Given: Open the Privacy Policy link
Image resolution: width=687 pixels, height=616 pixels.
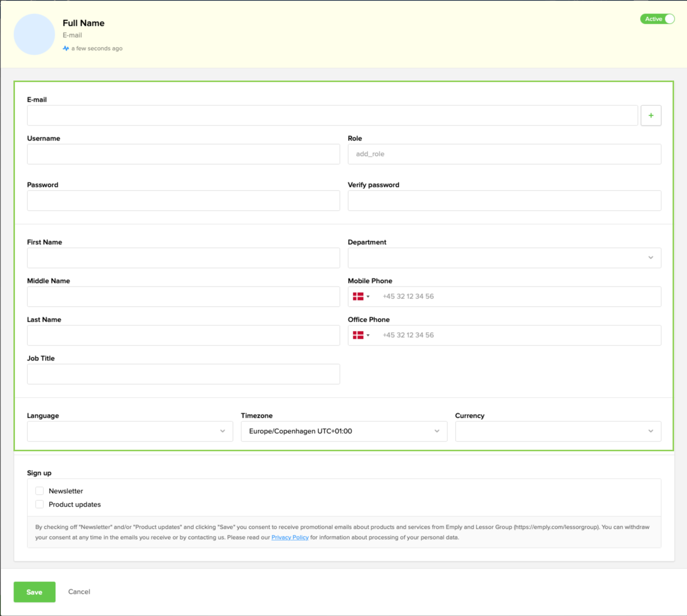Looking at the screenshot, I should pyautogui.click(x=290, y=538).
